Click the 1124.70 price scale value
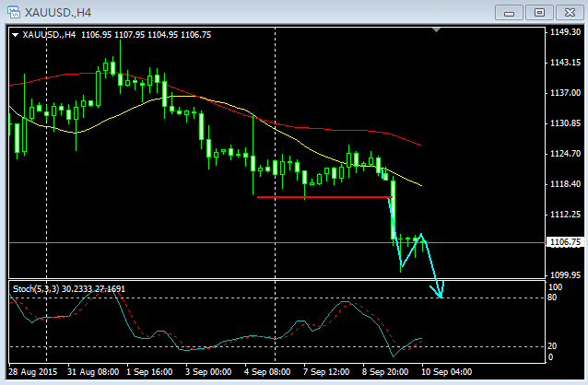The image size is (588, 385). [x=565, y=154]
